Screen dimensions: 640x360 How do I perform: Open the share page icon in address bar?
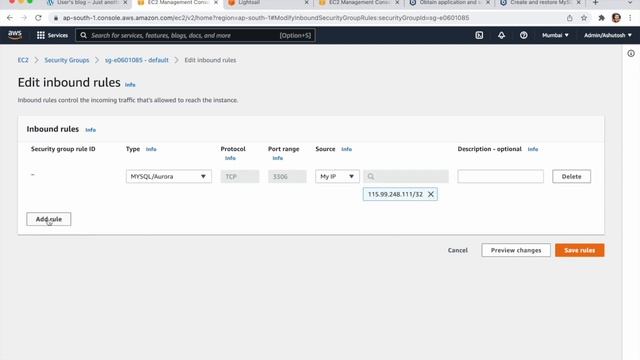pyautogui.click(x=569, y=18)
